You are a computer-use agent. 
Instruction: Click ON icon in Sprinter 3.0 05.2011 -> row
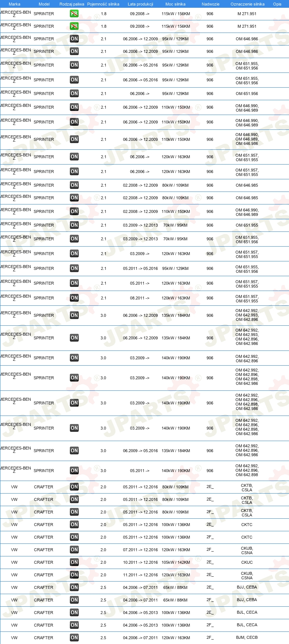74,471
